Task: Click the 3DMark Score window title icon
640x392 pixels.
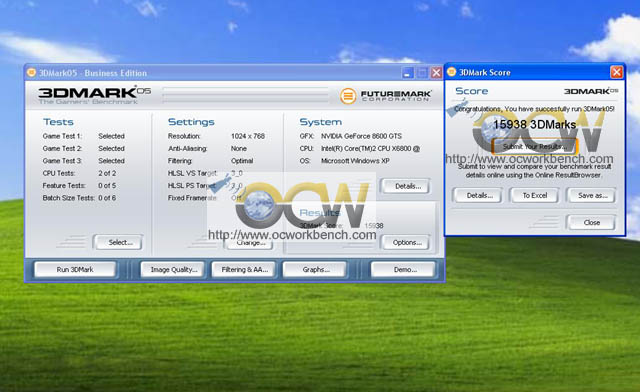Action: 451,72
